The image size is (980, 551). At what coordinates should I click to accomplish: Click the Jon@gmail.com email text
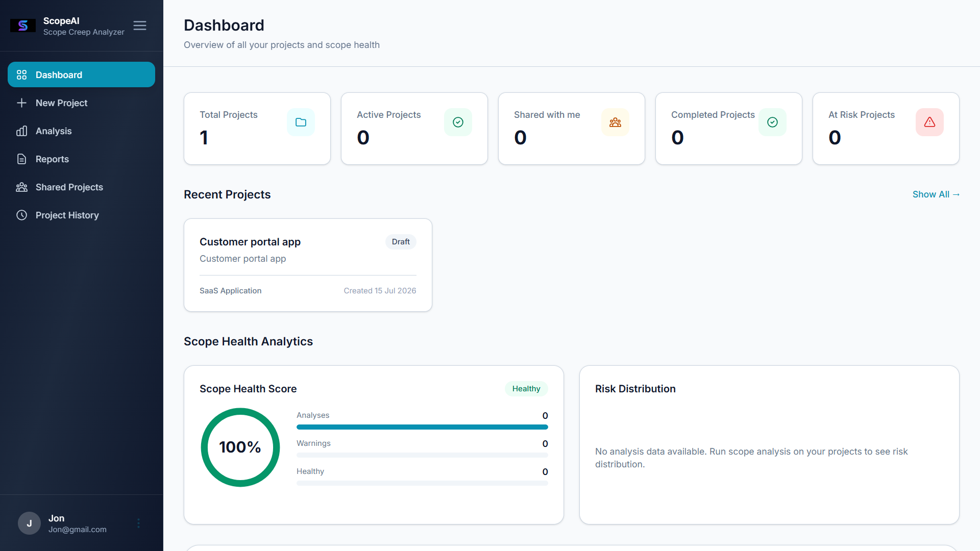click(x=78, y=530)
